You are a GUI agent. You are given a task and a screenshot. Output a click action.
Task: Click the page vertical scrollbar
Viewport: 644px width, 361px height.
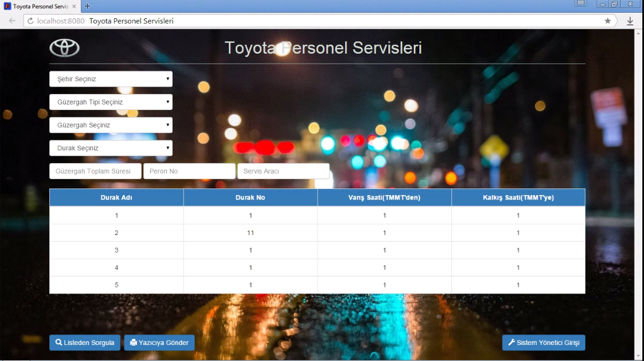point(638,195)
